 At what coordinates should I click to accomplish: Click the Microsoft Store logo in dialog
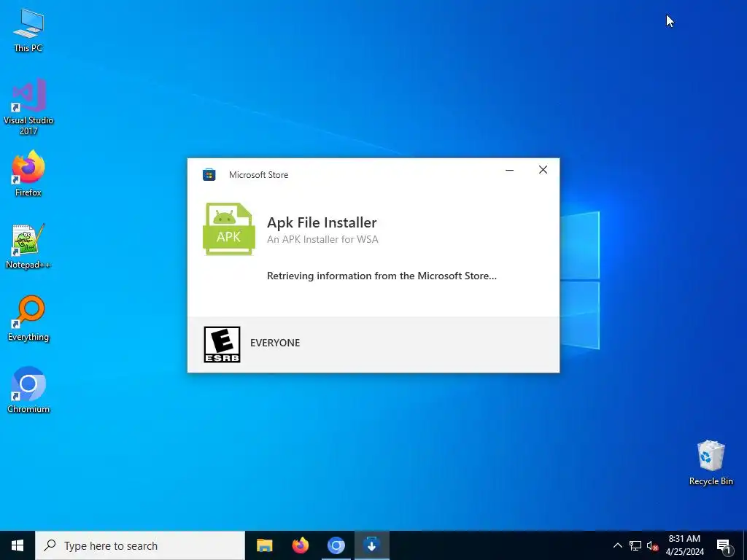point(209,175)
